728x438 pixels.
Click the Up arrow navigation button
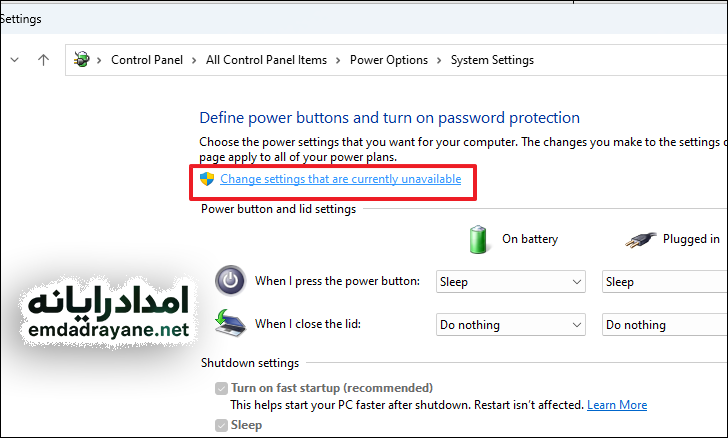[43, 60]
